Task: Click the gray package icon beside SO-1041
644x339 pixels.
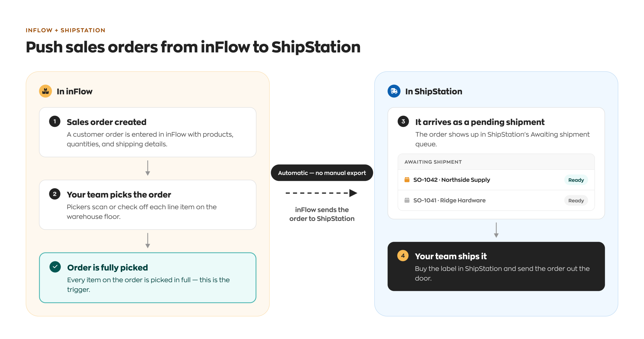Action: coord(407,200)
